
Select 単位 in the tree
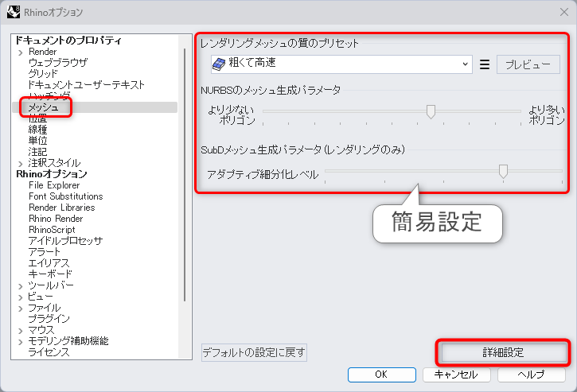[x=37, y=141]
